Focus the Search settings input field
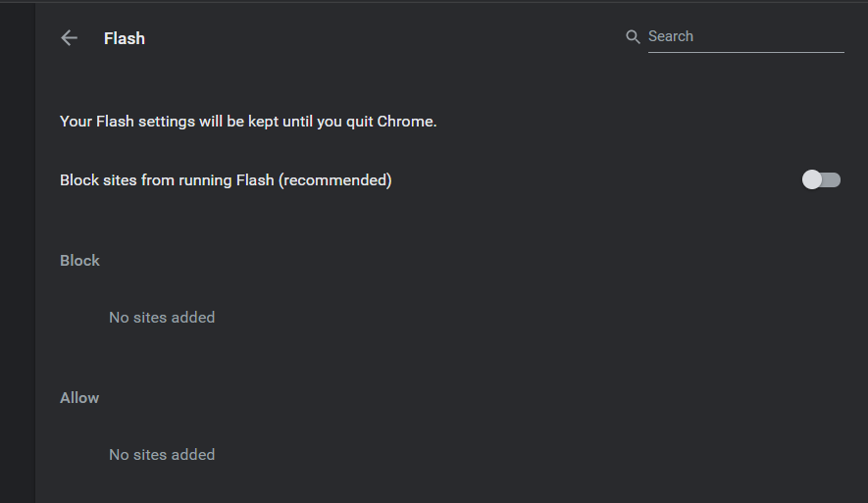The width and height of the screenshot is (868, 503). [745, 36]
